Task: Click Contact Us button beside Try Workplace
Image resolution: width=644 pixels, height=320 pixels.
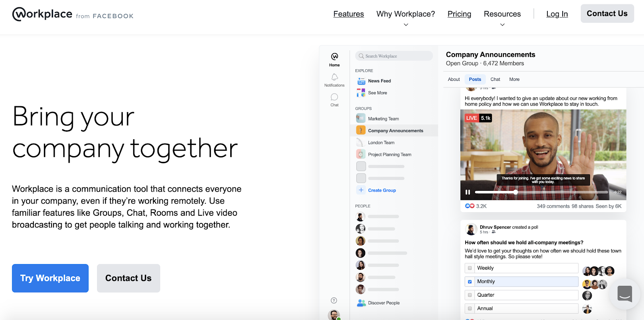Action: tap(128, 278)
